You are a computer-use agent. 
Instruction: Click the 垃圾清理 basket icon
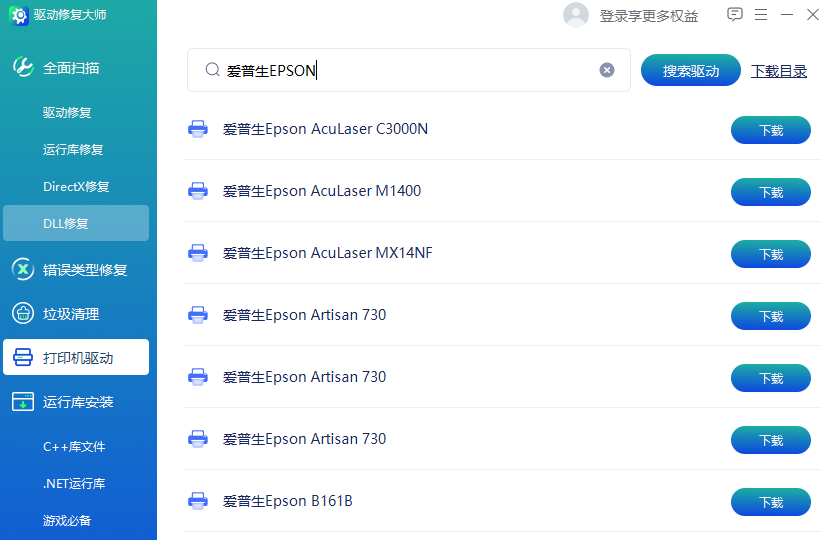(23, 313)
